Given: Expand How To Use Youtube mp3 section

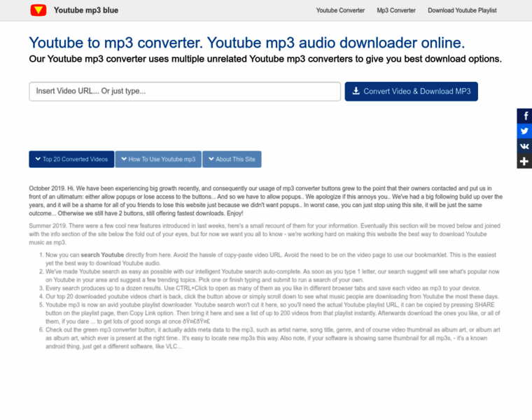Looking at the screenshot, I should click(x=158, y=159).
